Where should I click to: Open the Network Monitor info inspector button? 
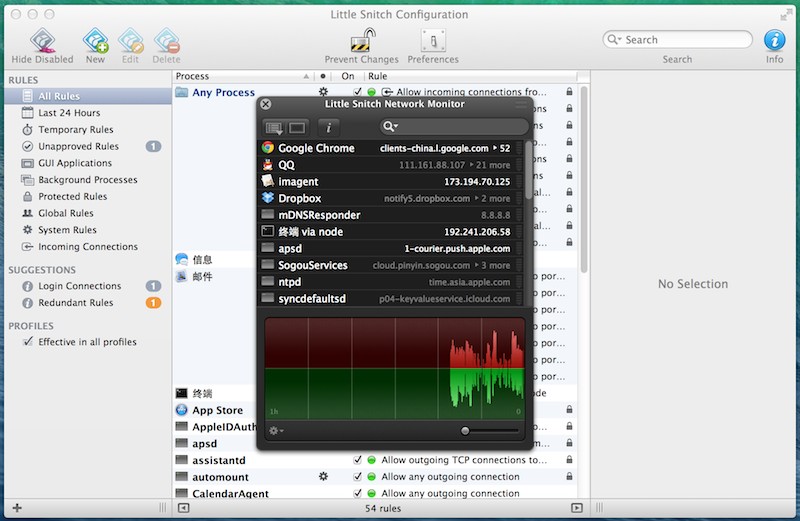330,127
